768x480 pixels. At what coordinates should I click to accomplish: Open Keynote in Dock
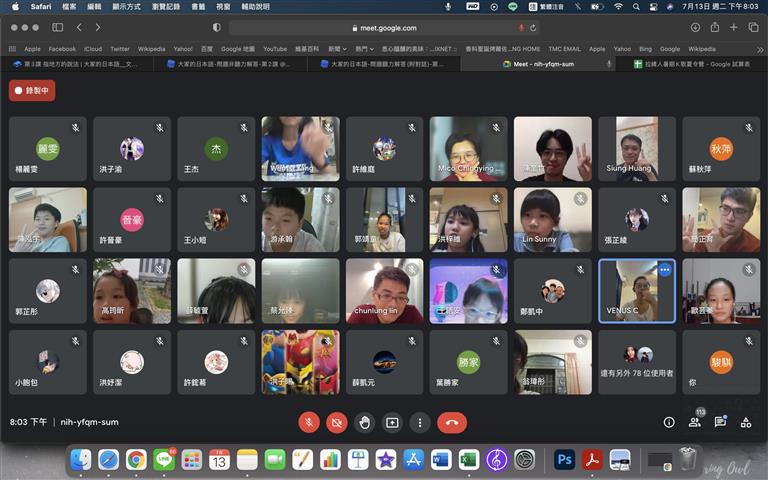[358, 460]
